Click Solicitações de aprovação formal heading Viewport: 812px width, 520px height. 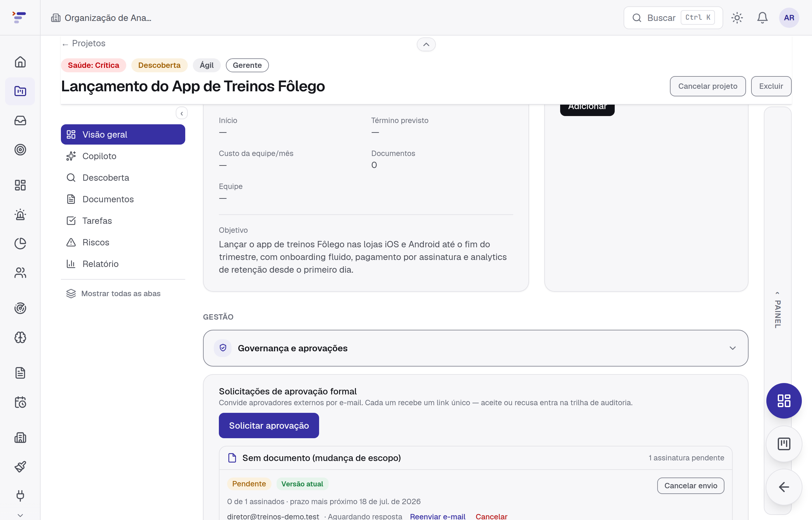pos(288,391)
